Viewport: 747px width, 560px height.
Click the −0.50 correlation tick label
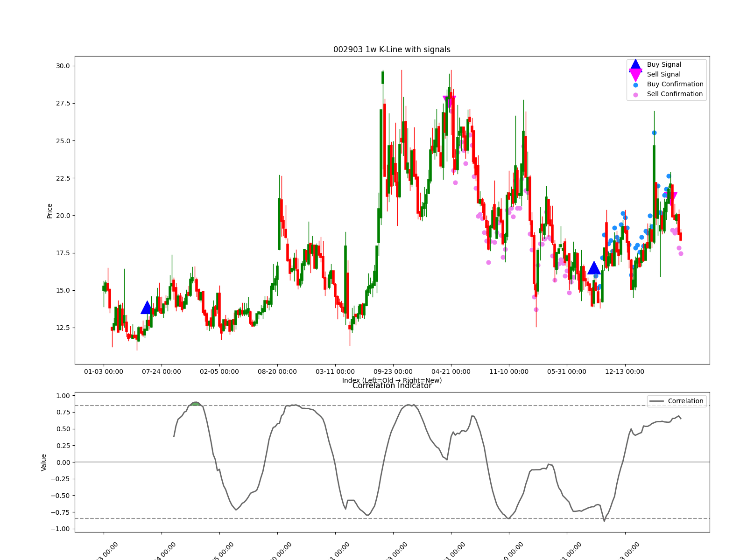pyautogui.click(x=60, y=496)
